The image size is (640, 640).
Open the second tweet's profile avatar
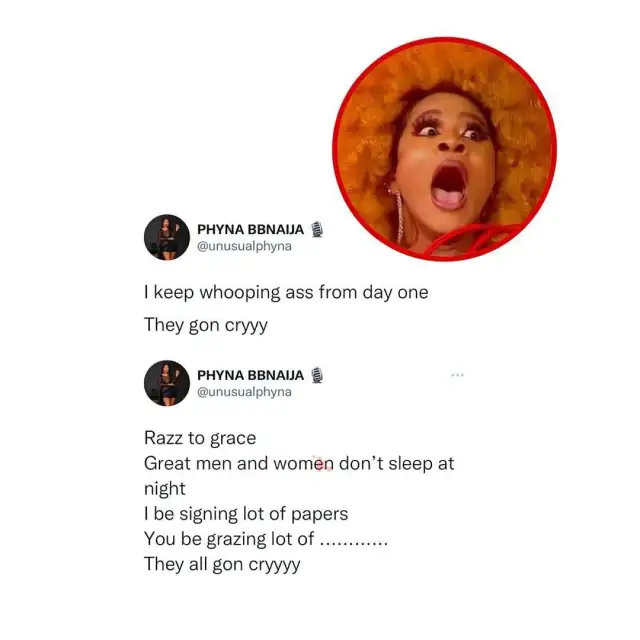coord(167,383)
